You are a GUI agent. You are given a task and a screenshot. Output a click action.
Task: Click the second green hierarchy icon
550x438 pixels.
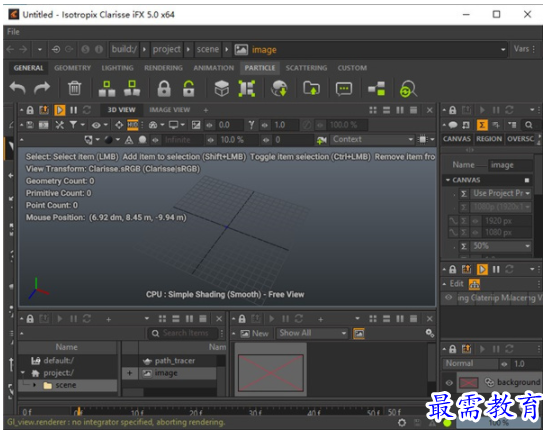(132, 88)
